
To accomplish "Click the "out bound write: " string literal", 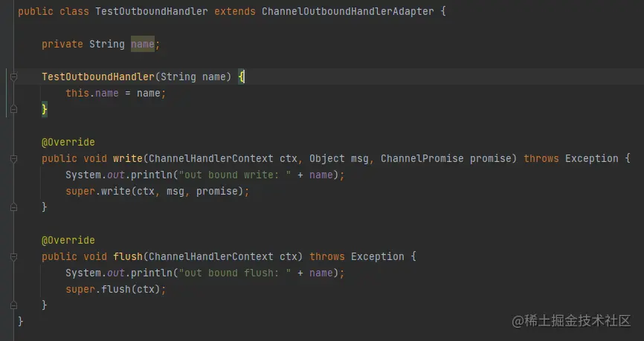I will [234, 175].
